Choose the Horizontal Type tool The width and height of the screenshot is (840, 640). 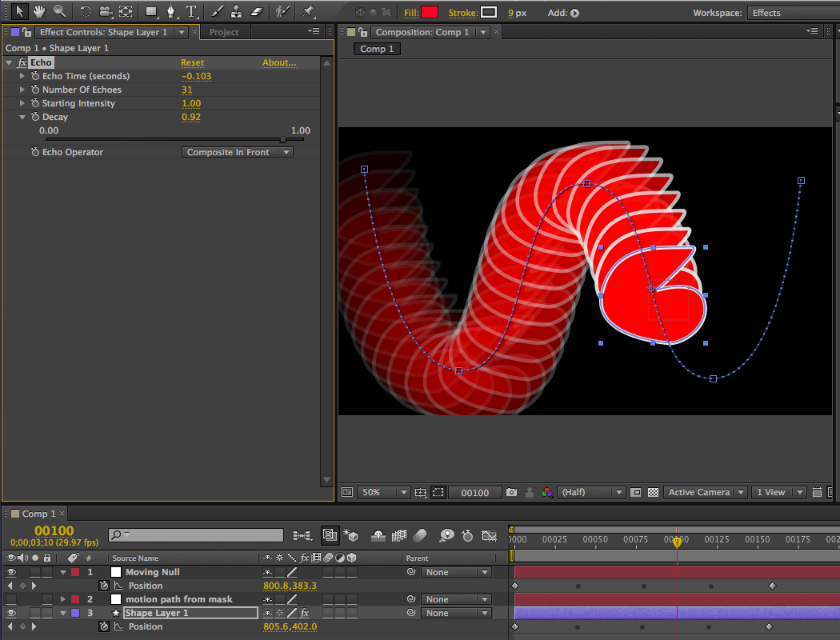coord(191,12)
